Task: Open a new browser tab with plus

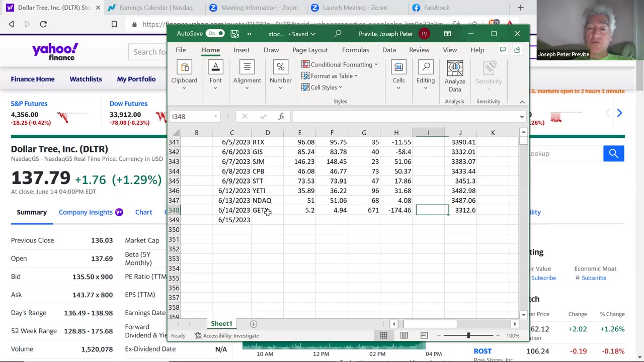Action: (x=521, y=8)
